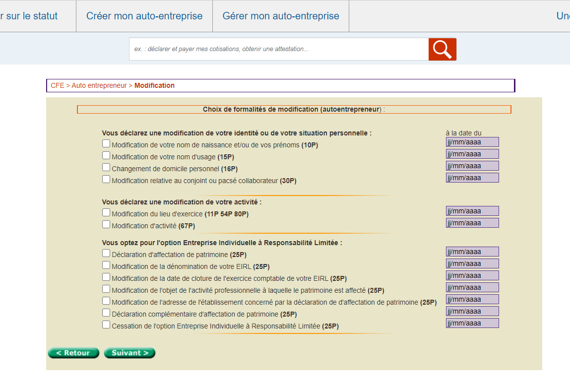
Task: Follow the 'Auto entrepreneur' breadcrumb link
Action: coord(99,85)
